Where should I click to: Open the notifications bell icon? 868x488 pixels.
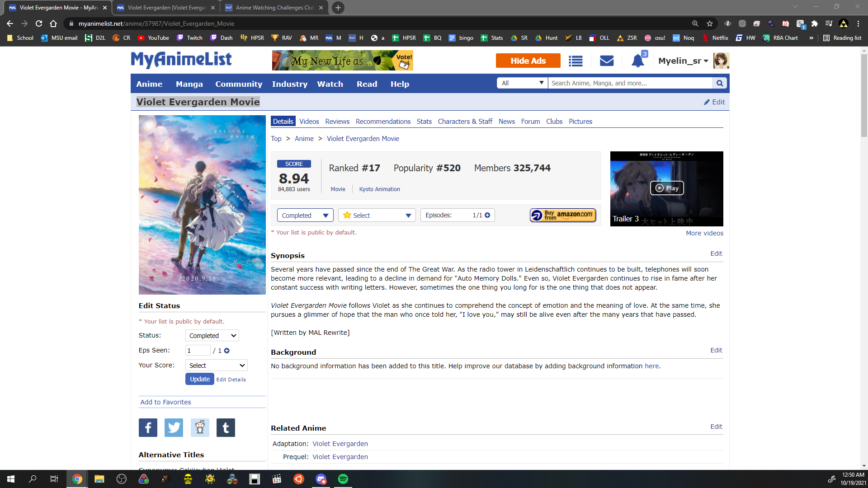coord(637,61)
